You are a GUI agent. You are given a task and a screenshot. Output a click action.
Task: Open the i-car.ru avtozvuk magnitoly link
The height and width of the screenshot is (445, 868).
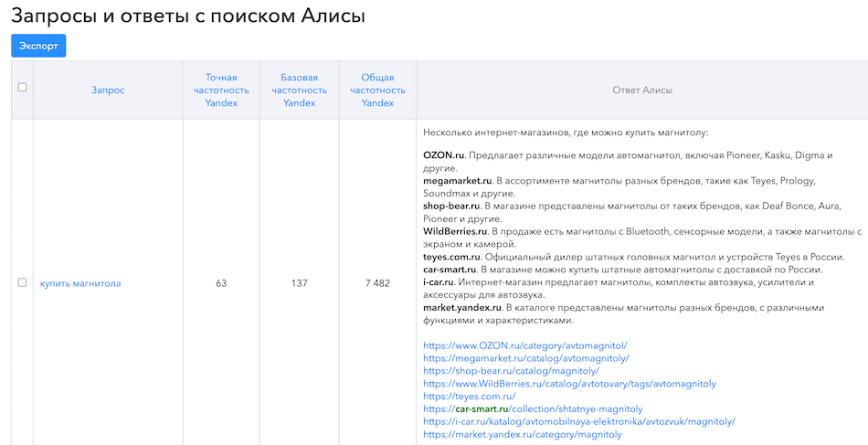click(579, 422)
